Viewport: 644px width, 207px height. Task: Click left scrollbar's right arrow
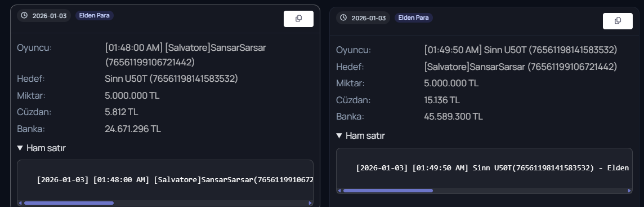click(x=310, y=203)
